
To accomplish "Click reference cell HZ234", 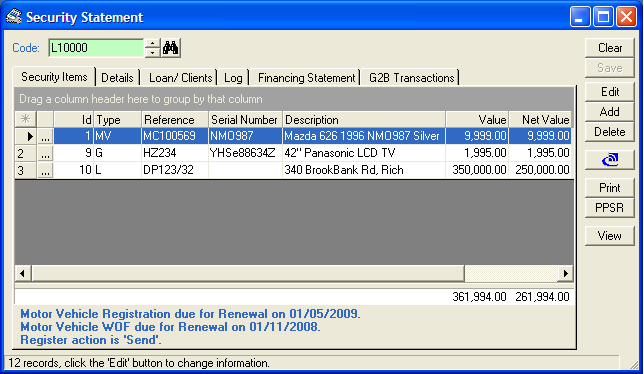I will (x=175, y=153).
